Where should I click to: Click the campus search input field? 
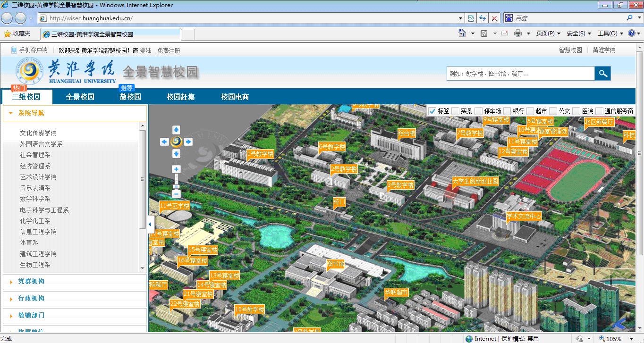(x=521, y=74)
